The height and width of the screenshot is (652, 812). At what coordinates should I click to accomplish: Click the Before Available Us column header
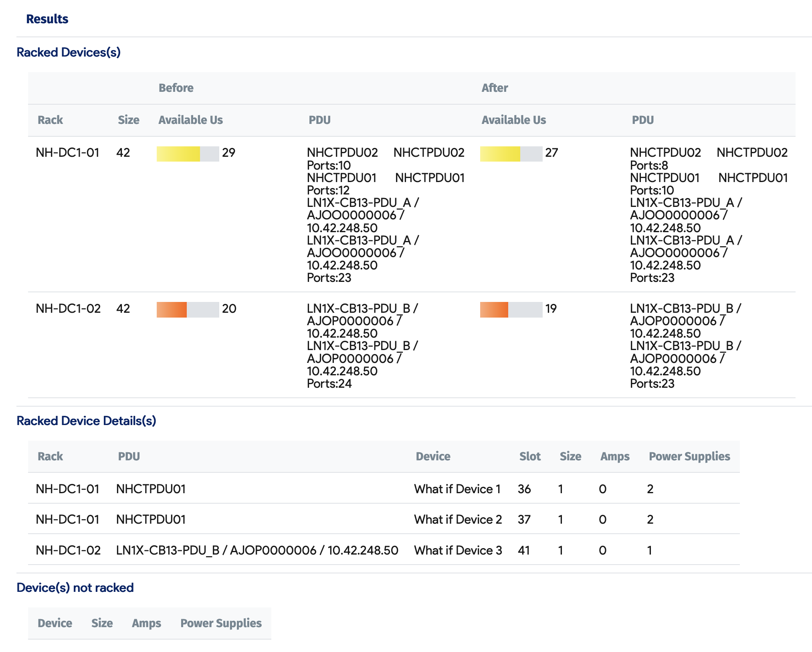[190, 120]
